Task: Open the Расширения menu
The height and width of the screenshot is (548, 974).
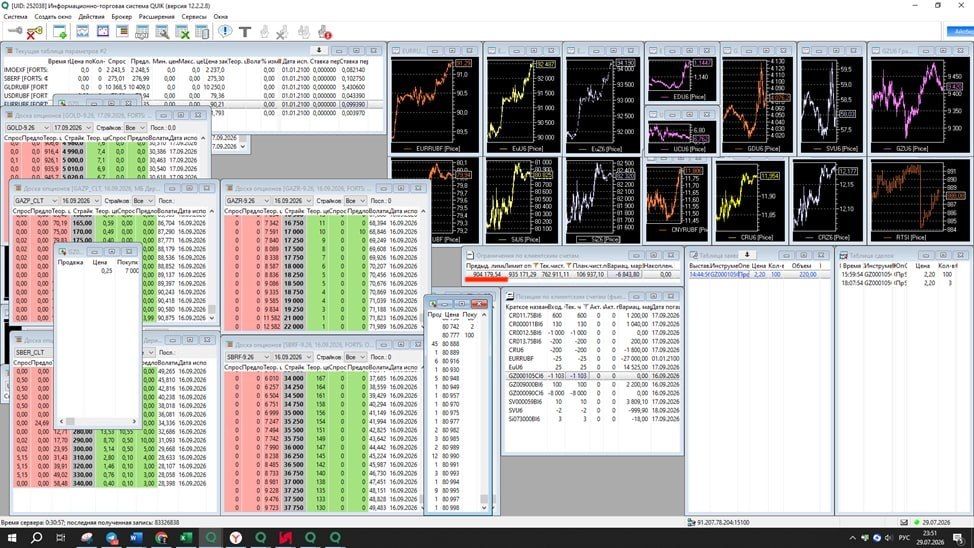Action: click(157, 17)
